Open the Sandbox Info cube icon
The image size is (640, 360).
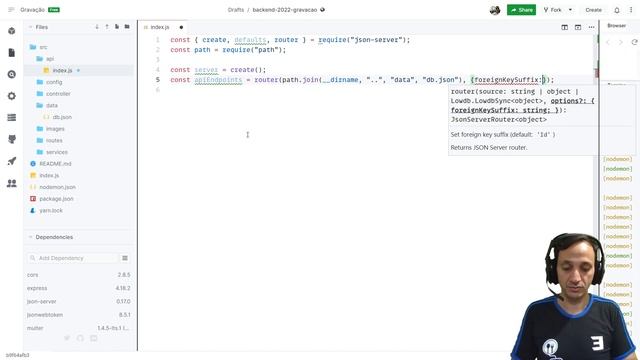(12, 31)
